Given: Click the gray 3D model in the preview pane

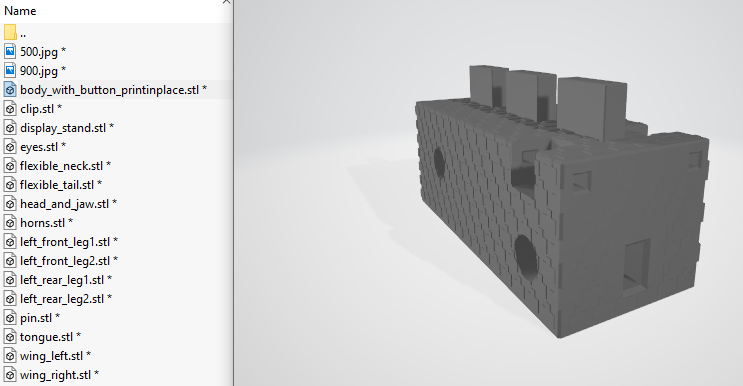Looking at the screenshot, I should coord(562,201).
